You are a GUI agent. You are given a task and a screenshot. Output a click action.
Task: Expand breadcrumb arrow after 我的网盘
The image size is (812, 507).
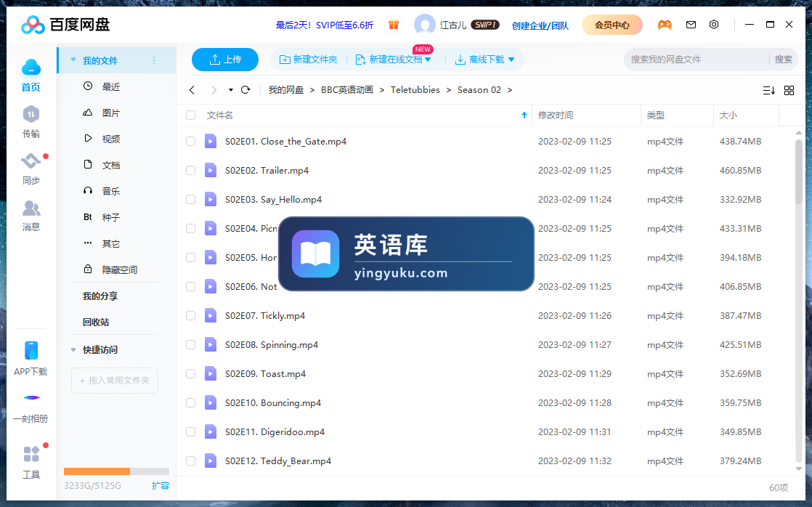pos(312,90)
